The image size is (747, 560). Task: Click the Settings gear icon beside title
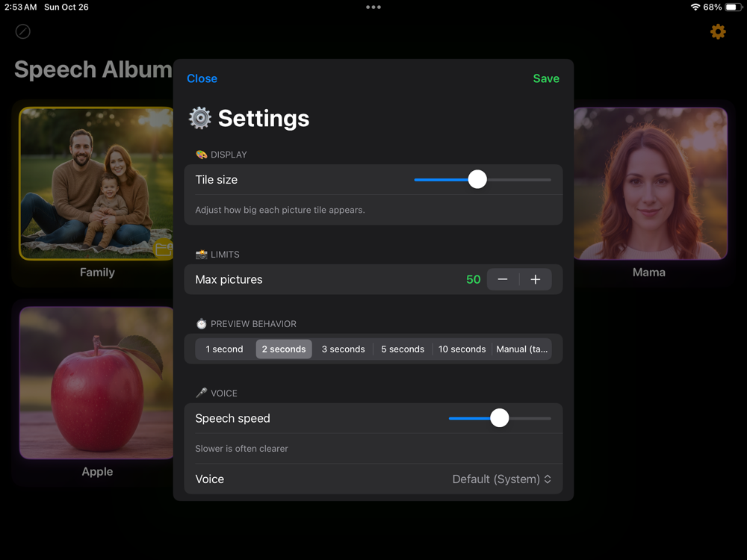click(x=200, y=118)
